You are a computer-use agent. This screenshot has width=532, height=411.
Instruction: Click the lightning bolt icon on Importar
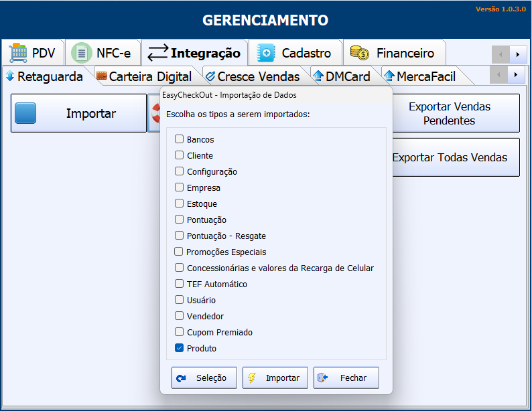(x=252, y=378)
